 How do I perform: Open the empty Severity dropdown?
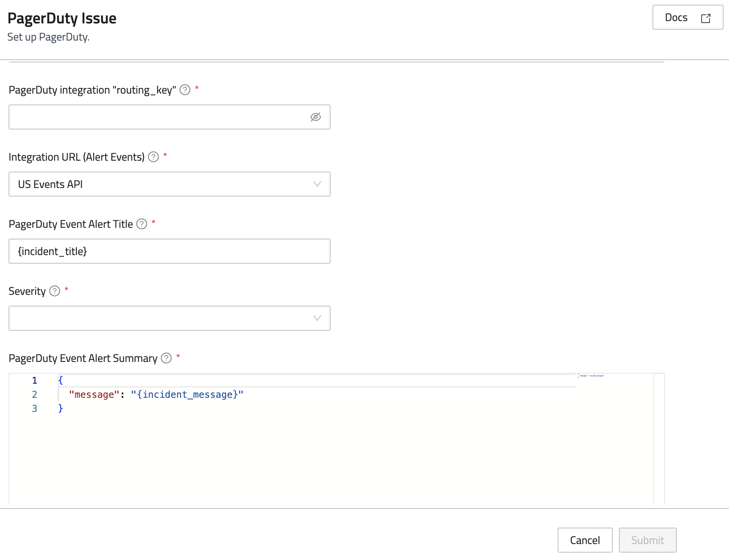point(169,318)
